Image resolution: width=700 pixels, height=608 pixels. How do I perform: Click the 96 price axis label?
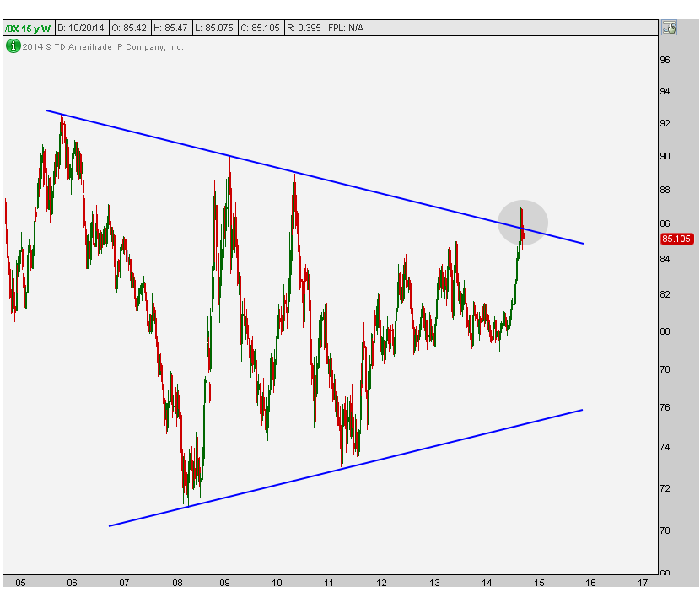665,60
